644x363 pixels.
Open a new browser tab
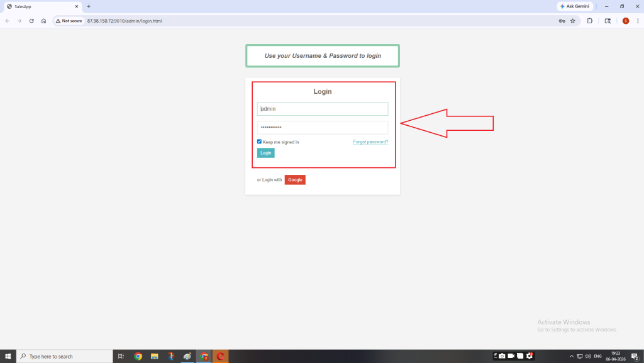point(89,6)
